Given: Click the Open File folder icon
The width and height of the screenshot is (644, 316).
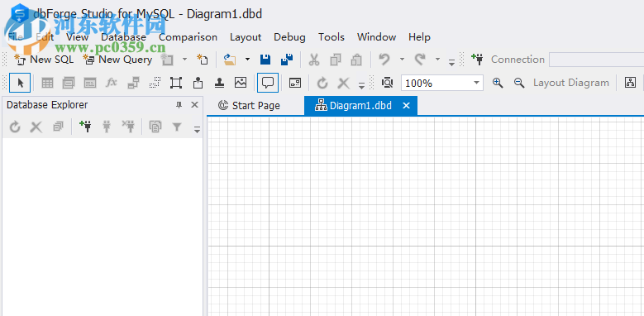Looking at the screenshot, I should point(230,60).
